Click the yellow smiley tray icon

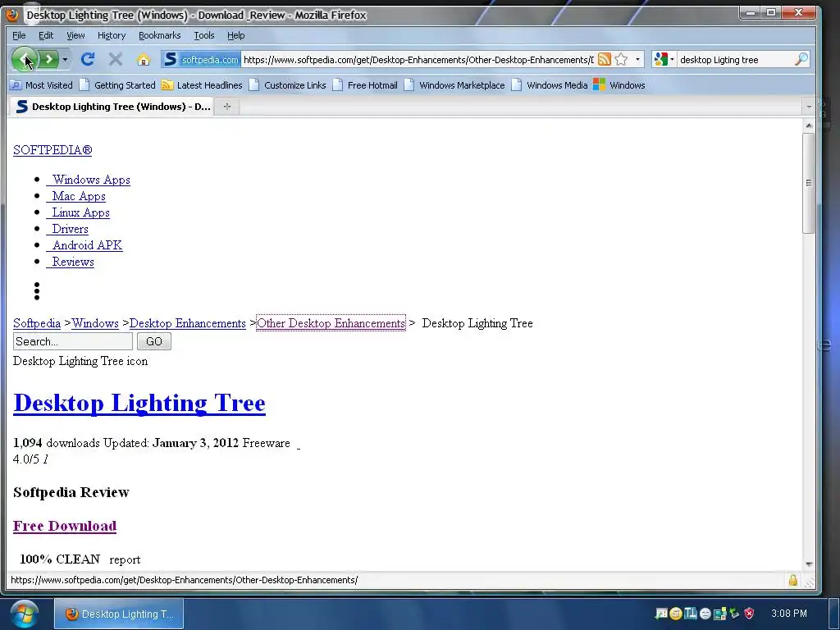[676, 614]
